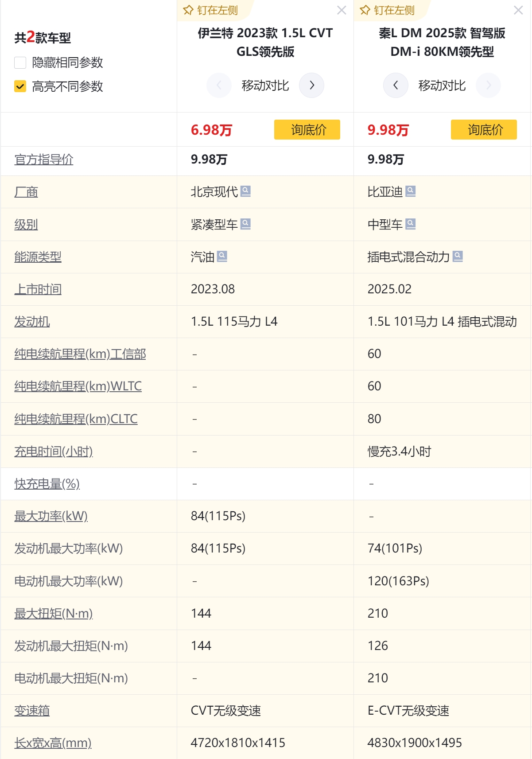Click 询底价 button for 伊兰特
Image resolution: width=532 pixels, height=759 pixels.
[x=307, y=129]
